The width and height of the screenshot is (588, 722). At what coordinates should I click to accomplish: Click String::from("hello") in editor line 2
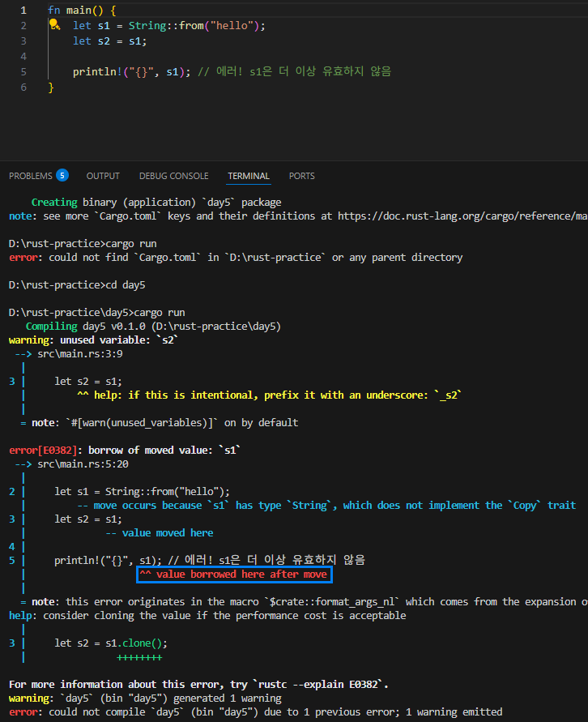[194, 25]
